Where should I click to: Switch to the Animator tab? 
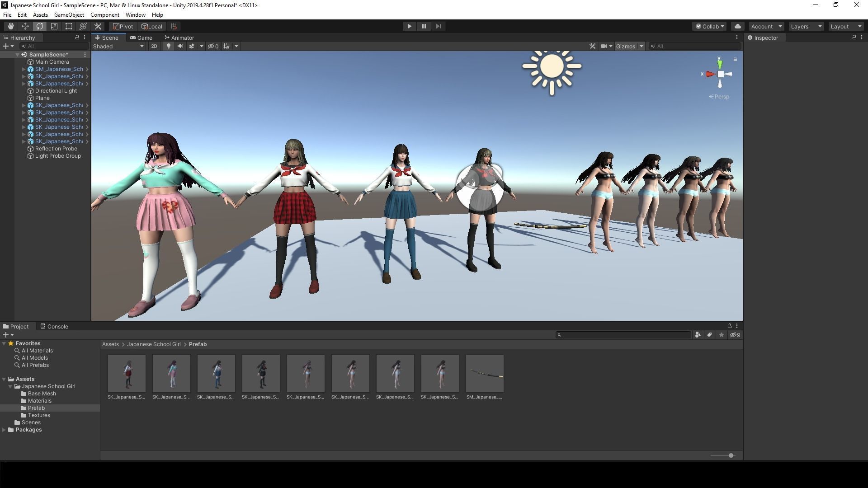pos(179,38)
